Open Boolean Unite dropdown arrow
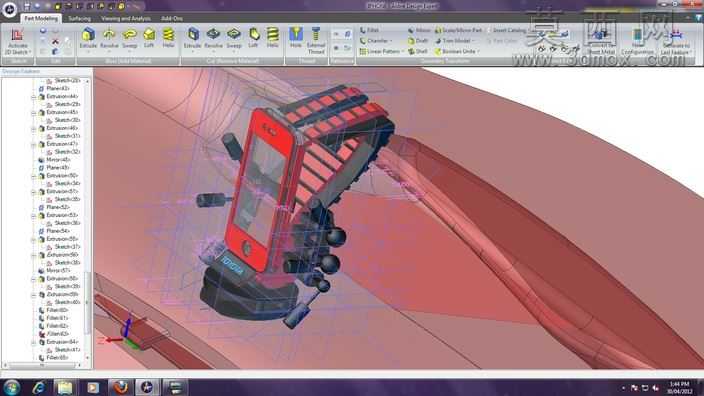 tap(478, 52)
